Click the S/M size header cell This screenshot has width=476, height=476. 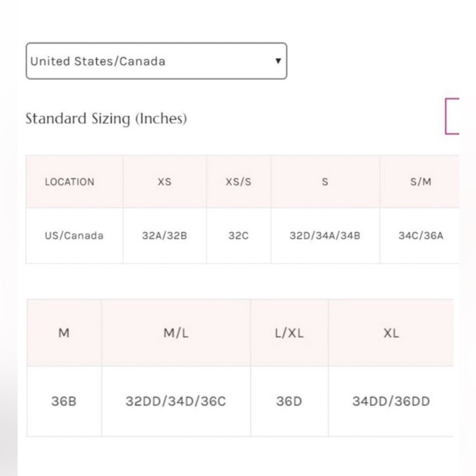[419, 181]
